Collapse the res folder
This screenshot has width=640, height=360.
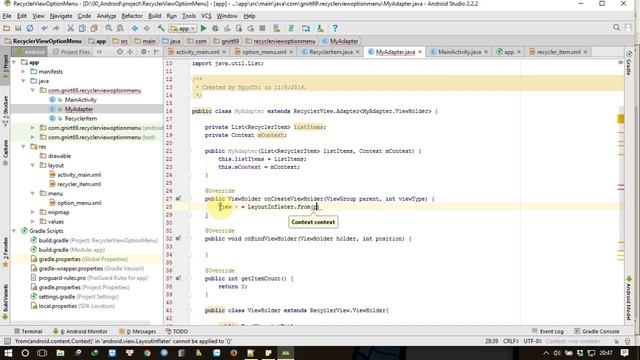coord(23,147)
